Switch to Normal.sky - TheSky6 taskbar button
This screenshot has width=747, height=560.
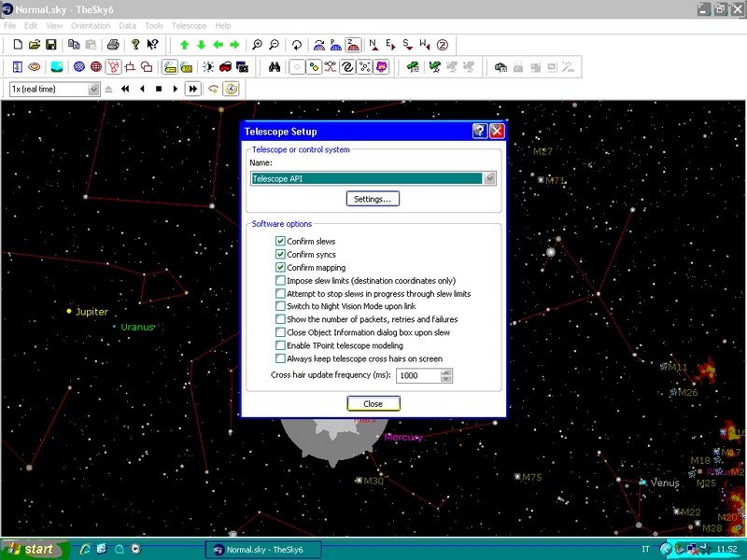click(263, 550)
